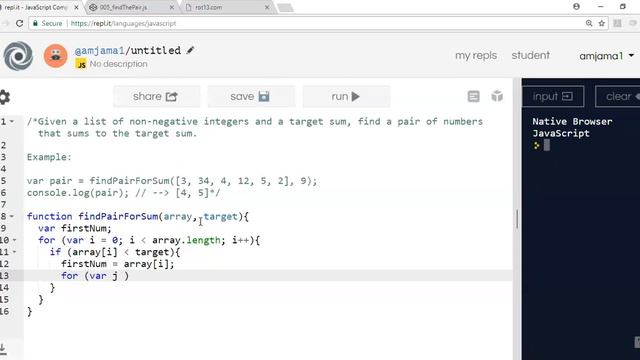The width and height of the screenshot is (640, 360).
Task: Click the save button
Action: coord(251,96)
